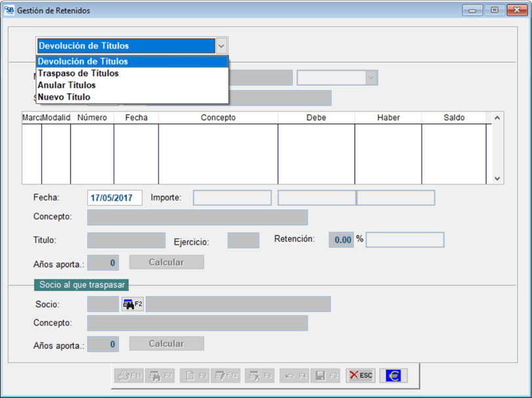The image size is (532, 398).
Task: Click the undo F4 toolbar icon
Action: click(x=294, y=376)
